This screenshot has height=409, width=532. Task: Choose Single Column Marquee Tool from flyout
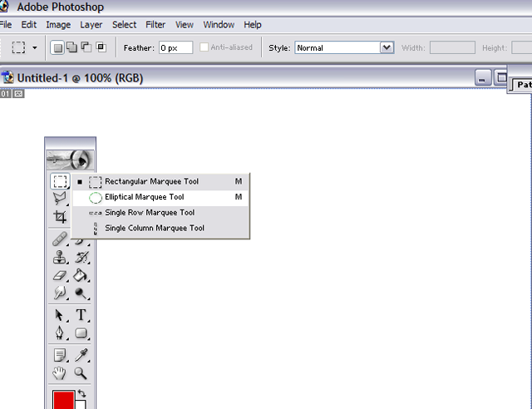pos(160,229)
